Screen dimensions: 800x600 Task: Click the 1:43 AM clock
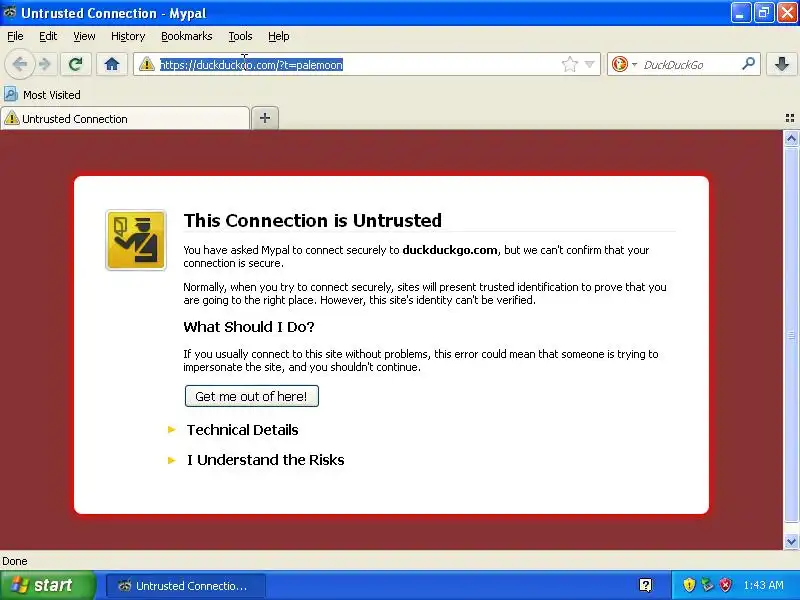763,585
